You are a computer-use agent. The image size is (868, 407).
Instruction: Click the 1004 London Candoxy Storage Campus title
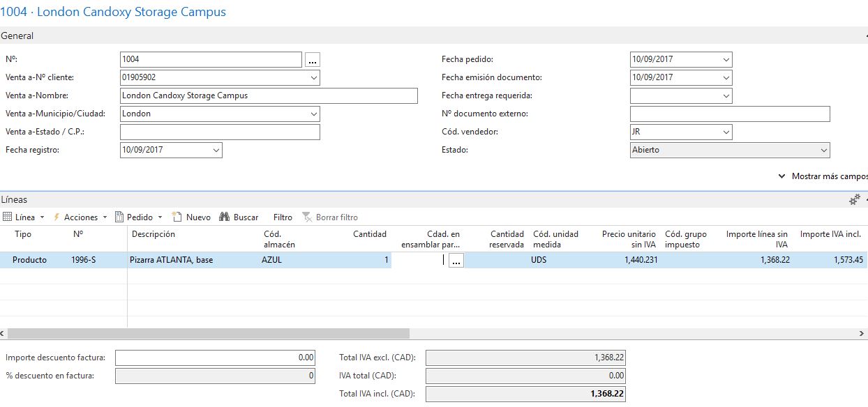point(113,11)
